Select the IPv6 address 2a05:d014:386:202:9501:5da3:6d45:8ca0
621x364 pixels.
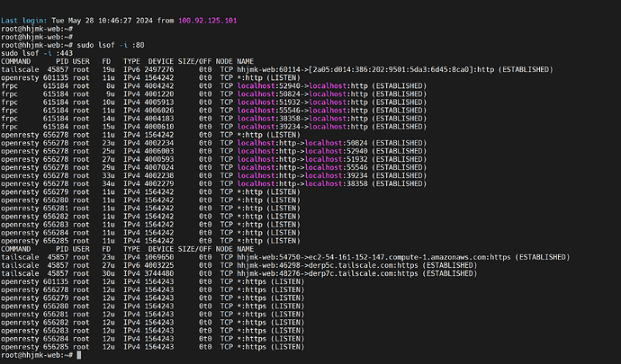pos(391,69)
